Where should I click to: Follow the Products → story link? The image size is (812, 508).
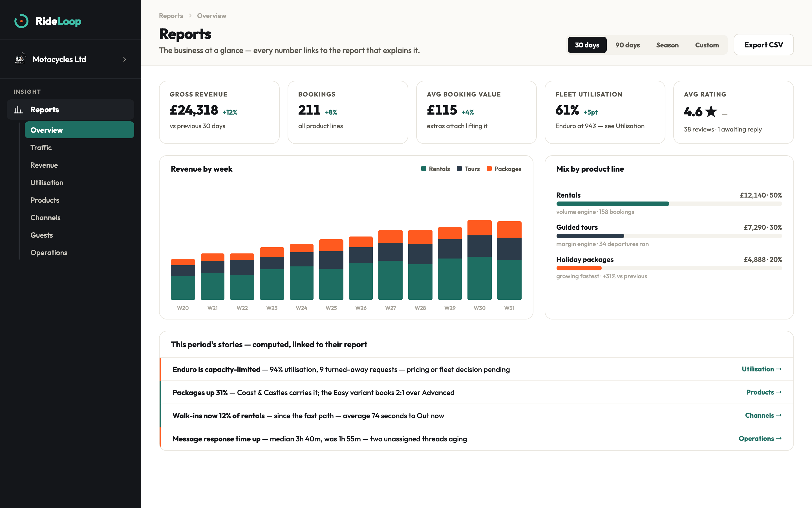point(764,392)
